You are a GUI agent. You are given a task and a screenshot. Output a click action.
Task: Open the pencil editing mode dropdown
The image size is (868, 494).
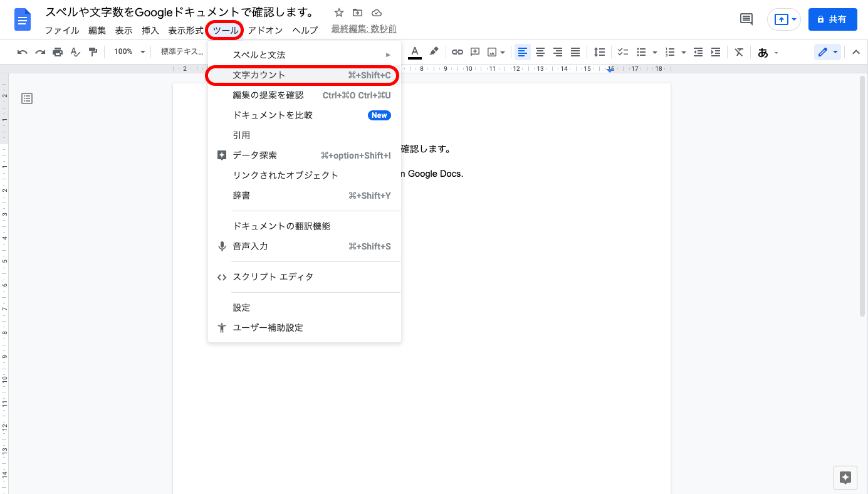[x=827, y=52]
